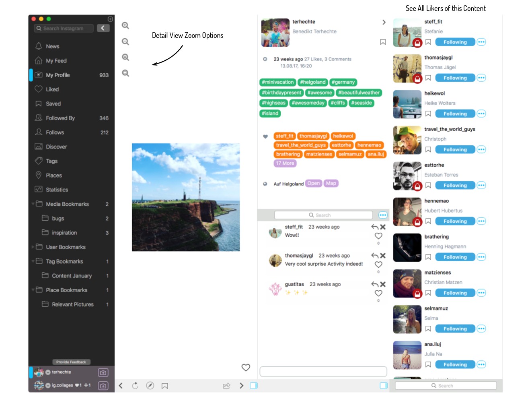The width and height of the screenshot is (532, 403).
Task: Go forward with the bottom toolbar arrow
Action: coord(241,386)
